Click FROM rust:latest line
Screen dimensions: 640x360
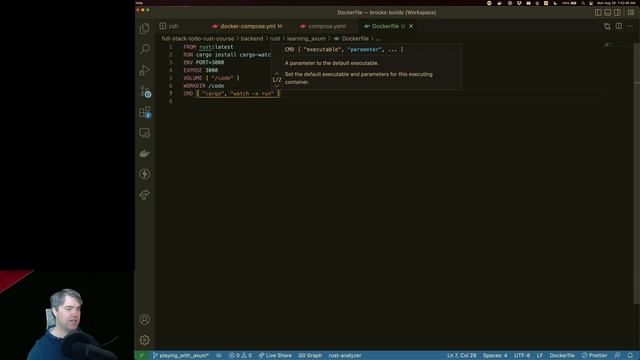point(208,47)
